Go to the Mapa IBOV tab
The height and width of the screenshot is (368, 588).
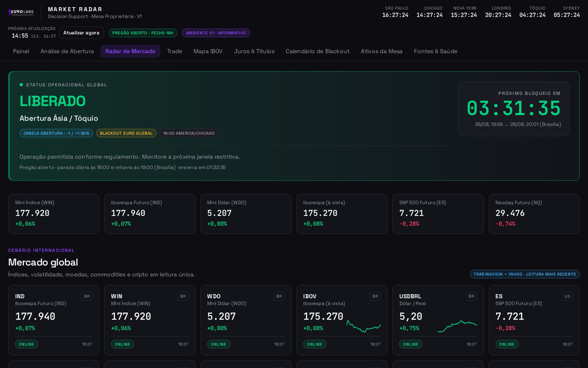tap(208, 51)
